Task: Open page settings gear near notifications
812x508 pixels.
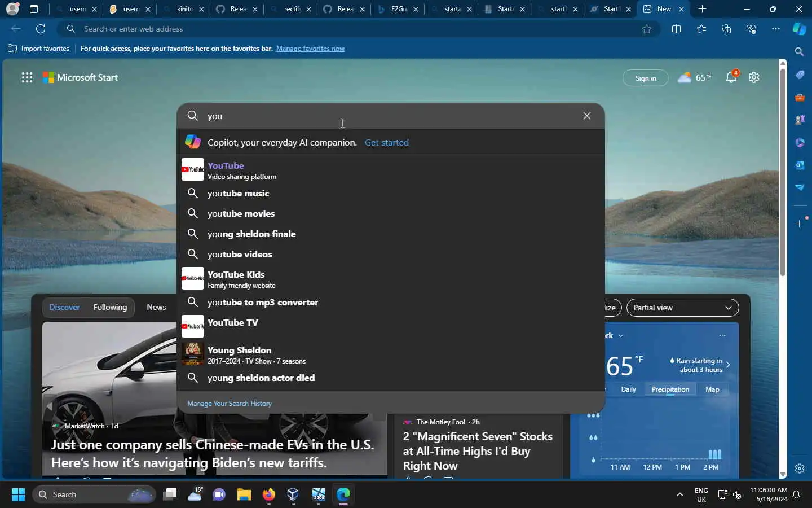Action: click(x=754, y=77)
